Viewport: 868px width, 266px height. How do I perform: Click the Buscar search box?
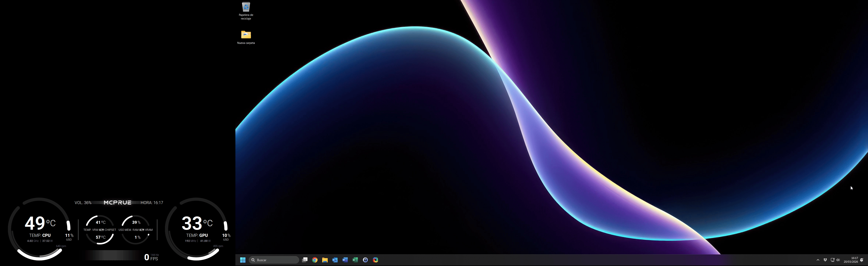click(274, 260)
